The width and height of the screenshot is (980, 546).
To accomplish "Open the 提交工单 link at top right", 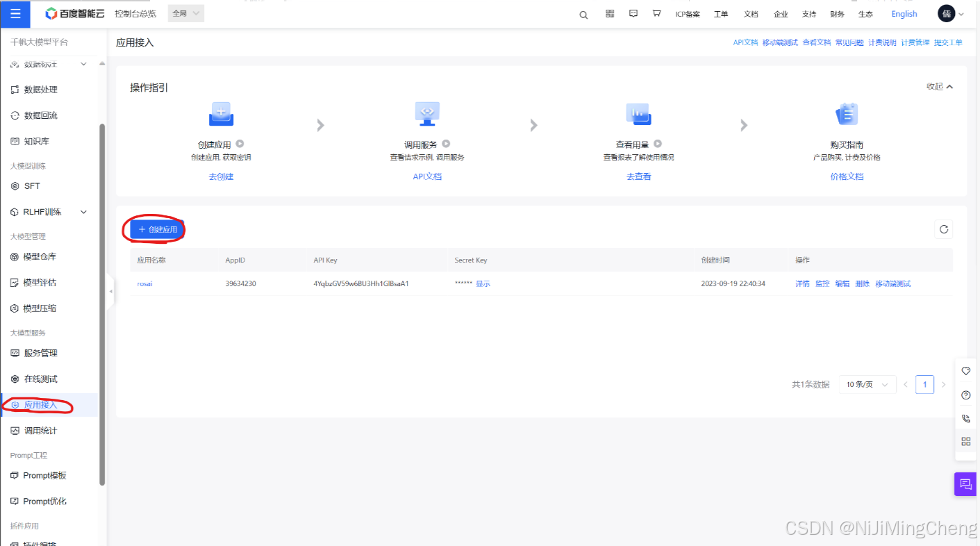I will pyautogui.click(x=948, y=42).
